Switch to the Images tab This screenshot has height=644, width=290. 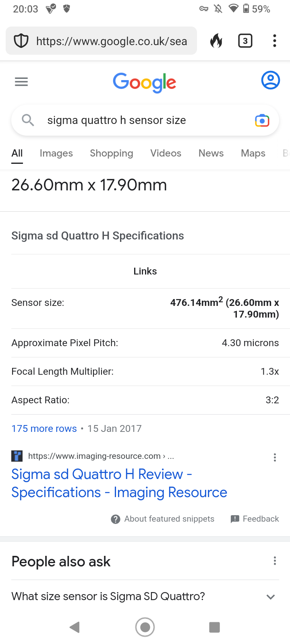(56, 153)
